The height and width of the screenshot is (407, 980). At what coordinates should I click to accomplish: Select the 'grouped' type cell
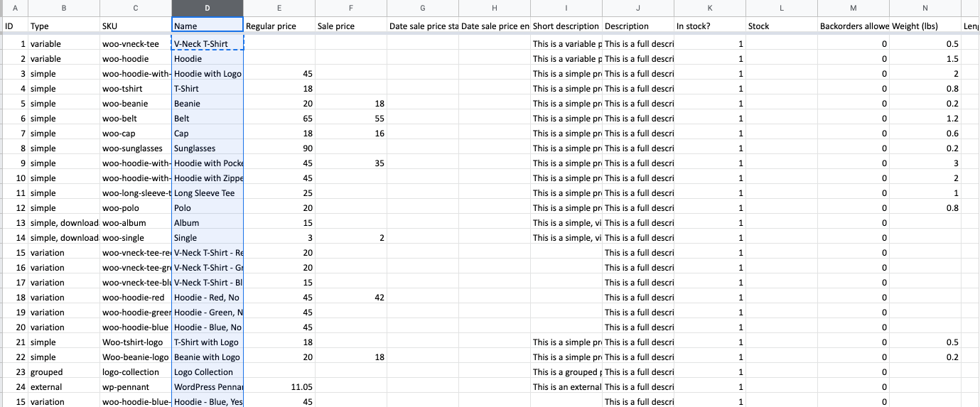coord(64,372)
